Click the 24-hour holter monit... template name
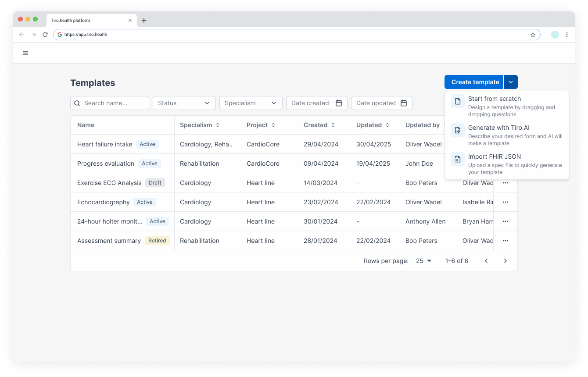The width and height of the screenshot is (588, 377). pos(110,221)
